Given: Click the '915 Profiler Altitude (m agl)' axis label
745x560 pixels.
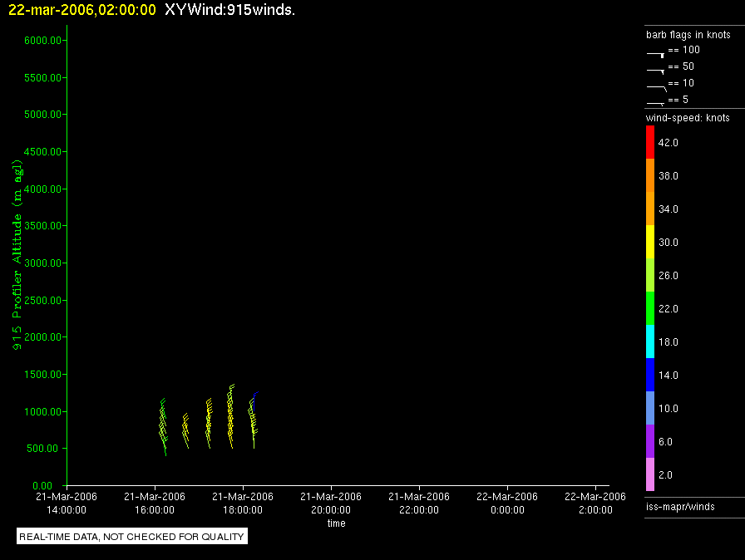Looking at the screenshot, I should pos(17,255).
